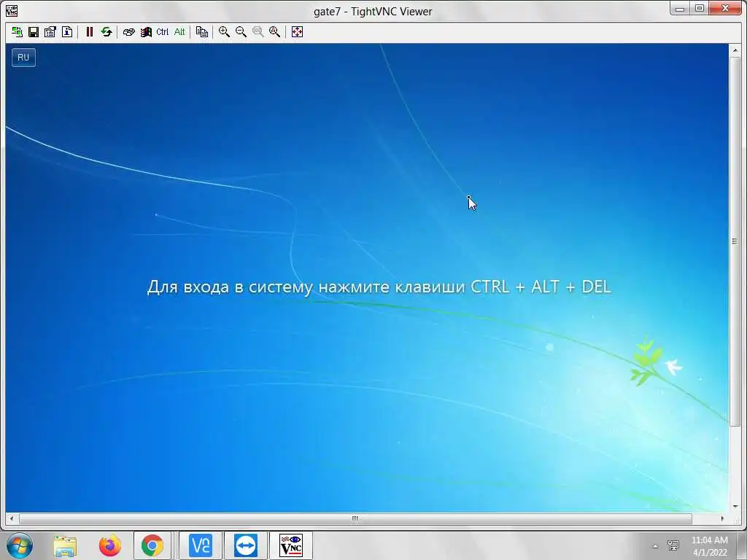
Task: Maximize the TightVNC Viewer window
Action: click(700, 9)
